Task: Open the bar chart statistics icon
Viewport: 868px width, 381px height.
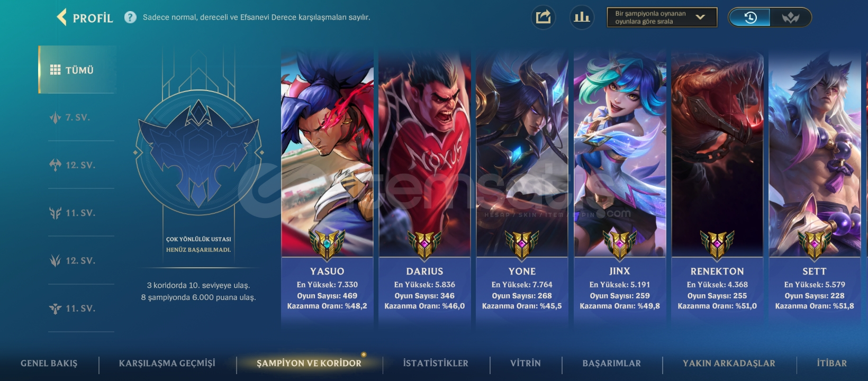Action: [582, 17]
